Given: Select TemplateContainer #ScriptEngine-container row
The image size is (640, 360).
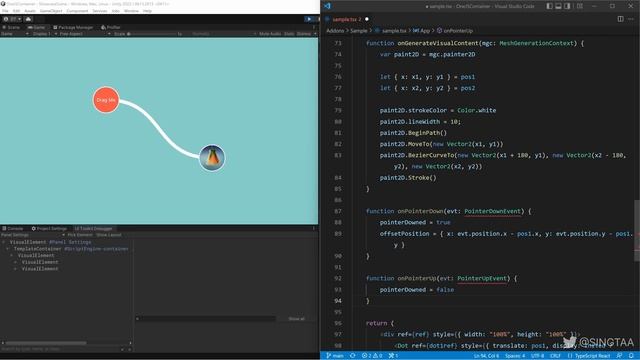Looking at the screenshot, I should point(71,249).
